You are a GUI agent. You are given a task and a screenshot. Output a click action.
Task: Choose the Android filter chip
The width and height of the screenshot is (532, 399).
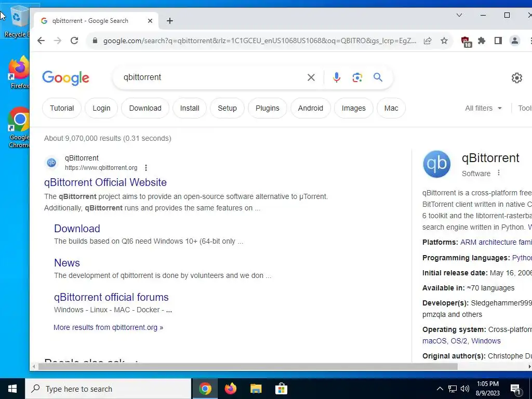pos(311,108)
